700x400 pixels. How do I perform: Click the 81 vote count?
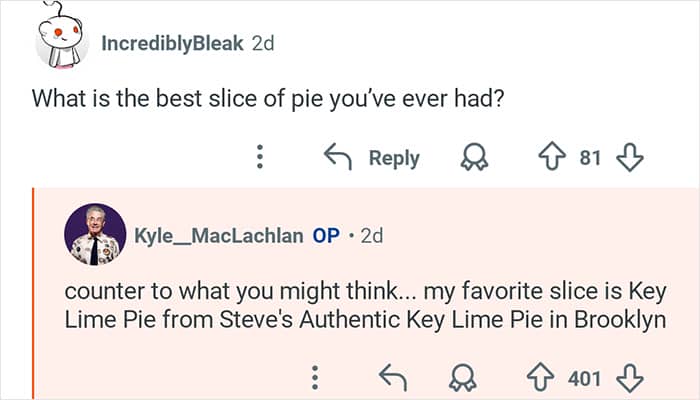591,158
